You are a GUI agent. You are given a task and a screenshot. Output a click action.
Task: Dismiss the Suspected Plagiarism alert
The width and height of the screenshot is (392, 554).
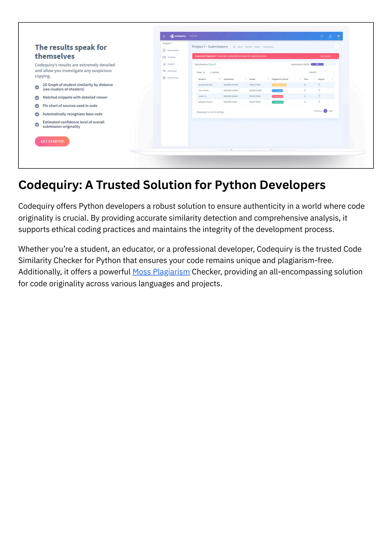click(x=336, y=56)
